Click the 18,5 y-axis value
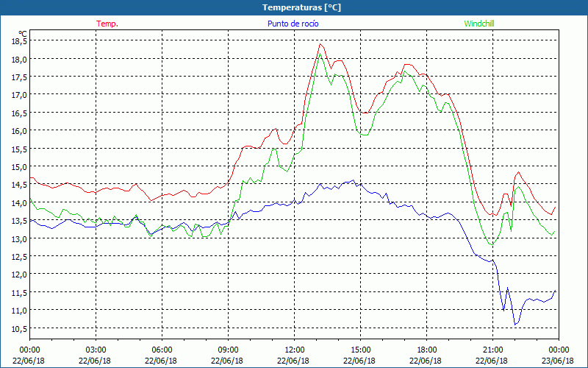Screen dimensions: 588x368 pos(20,41)
